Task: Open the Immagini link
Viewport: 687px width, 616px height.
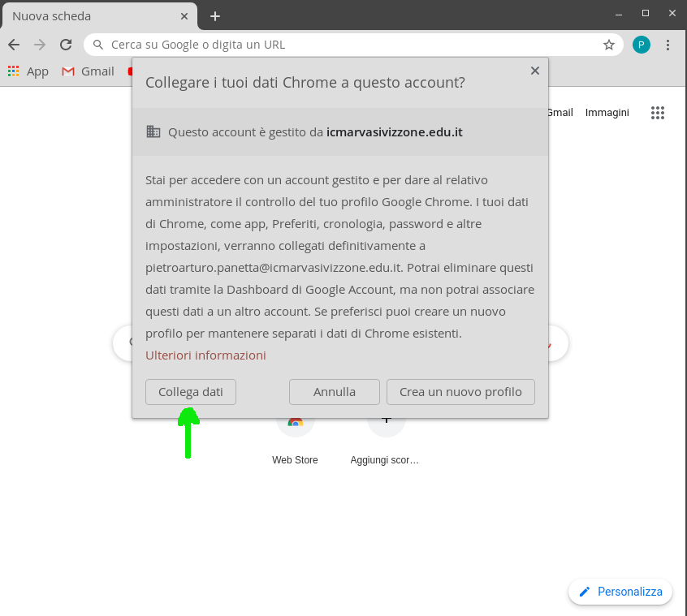Action: point(607,113)
